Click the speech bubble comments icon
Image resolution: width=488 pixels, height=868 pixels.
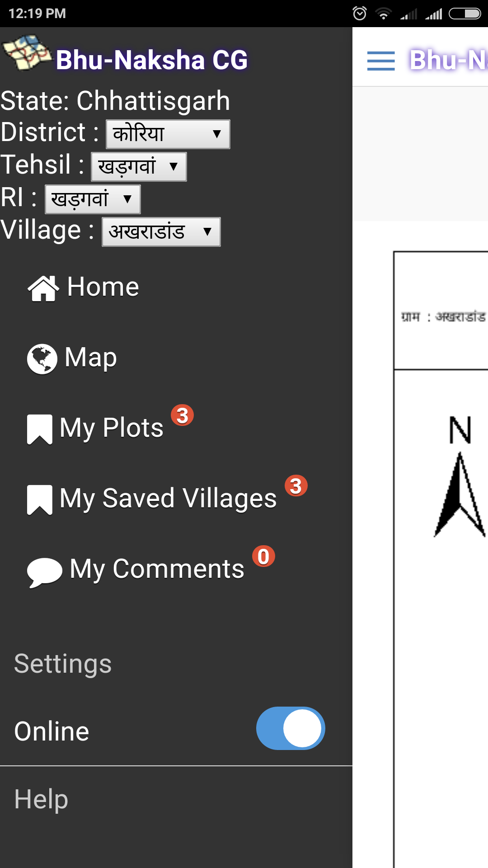[44, 572]
